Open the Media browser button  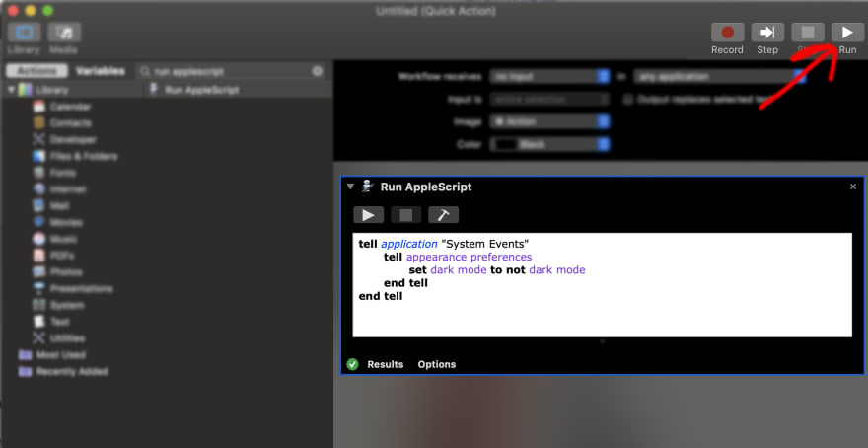point(64,33)
